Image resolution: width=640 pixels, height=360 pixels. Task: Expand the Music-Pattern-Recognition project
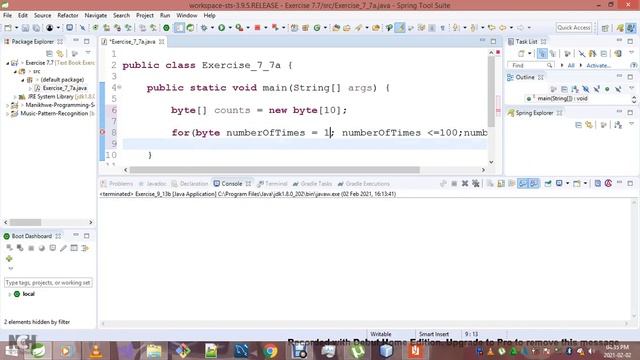tap(7, 113)
